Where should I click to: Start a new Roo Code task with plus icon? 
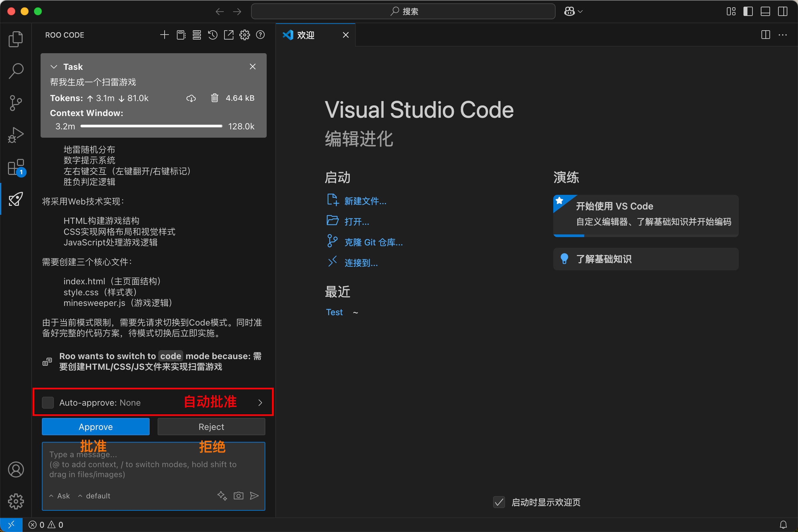pyautogui.click(x=165, y=35)
